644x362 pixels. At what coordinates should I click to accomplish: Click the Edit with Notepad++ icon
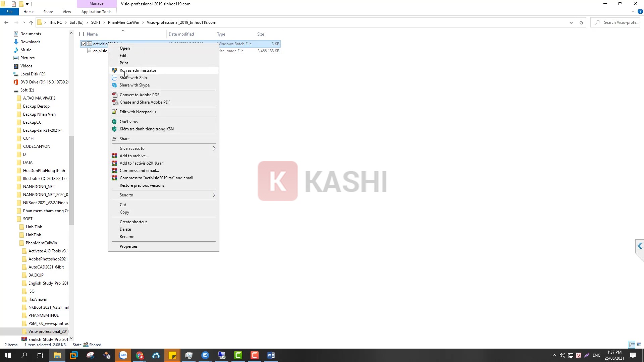(114, 112)
